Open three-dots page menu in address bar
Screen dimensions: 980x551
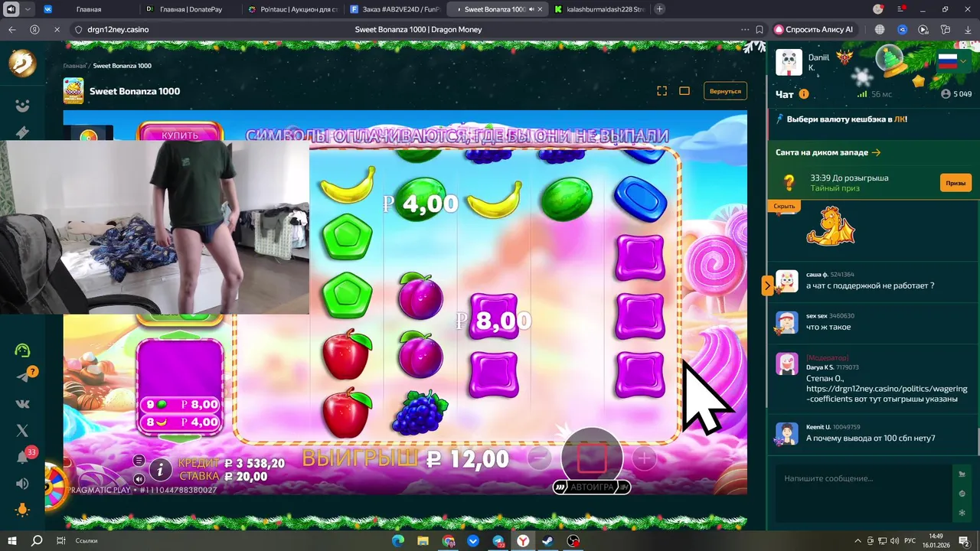click(745, 29)
